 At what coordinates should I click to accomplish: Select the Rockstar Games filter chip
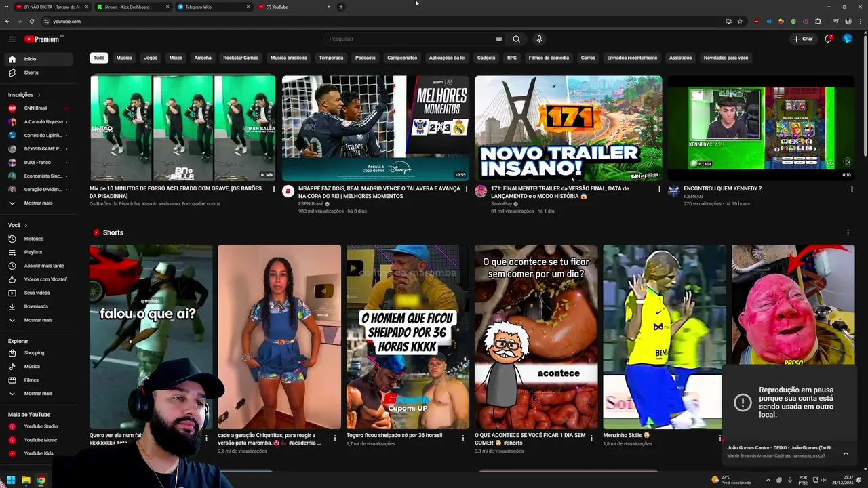click(241, 58)
